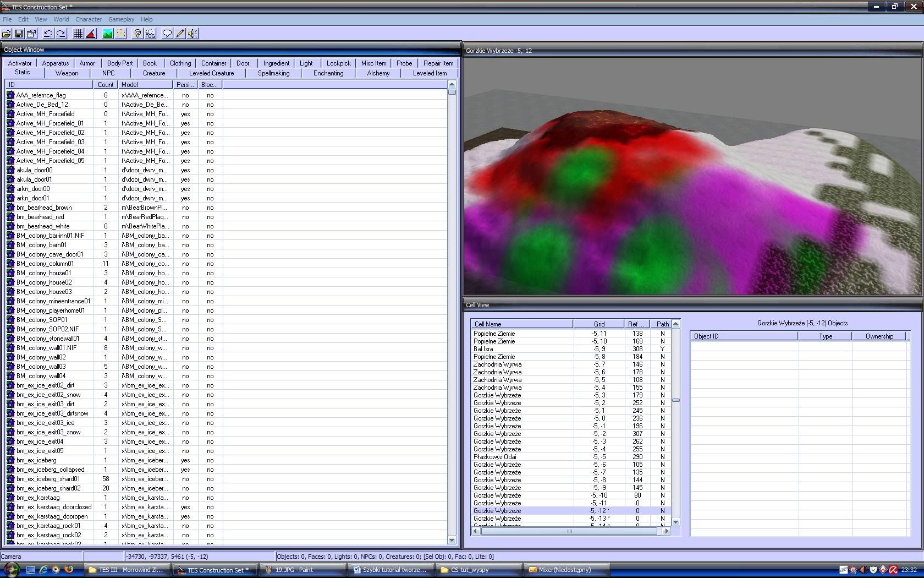Open Sounds speaker toolbar icon
Image resolution: width=924 pixels, height=578 pixels.
[x=193, y=34]
